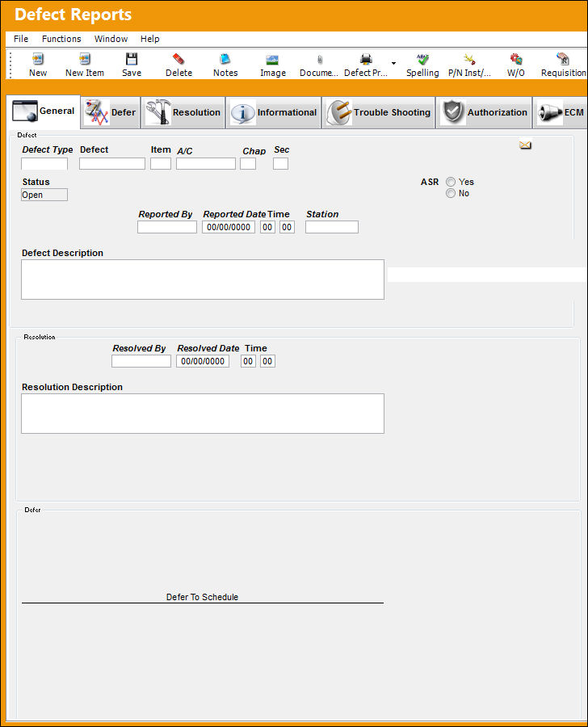Open the Trouble Shooting tab

378,112
